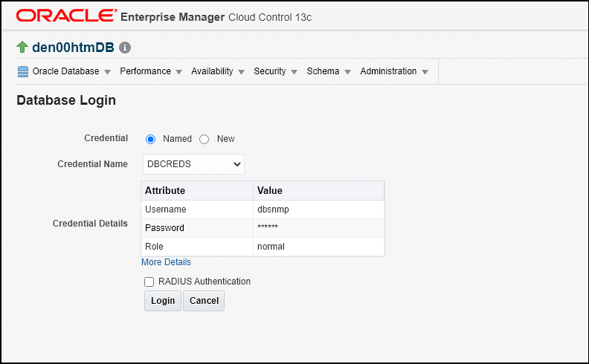Click the Password attribute cell

(197, 228)
